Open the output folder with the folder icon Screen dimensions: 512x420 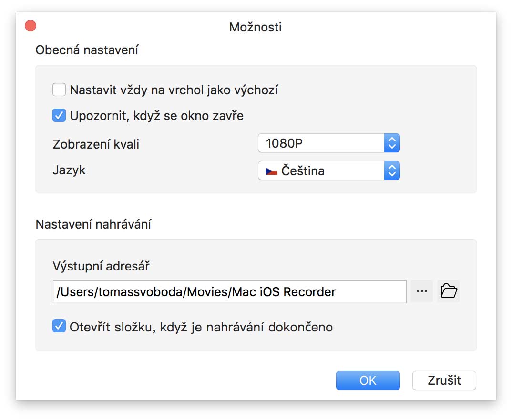coord(449,291)
